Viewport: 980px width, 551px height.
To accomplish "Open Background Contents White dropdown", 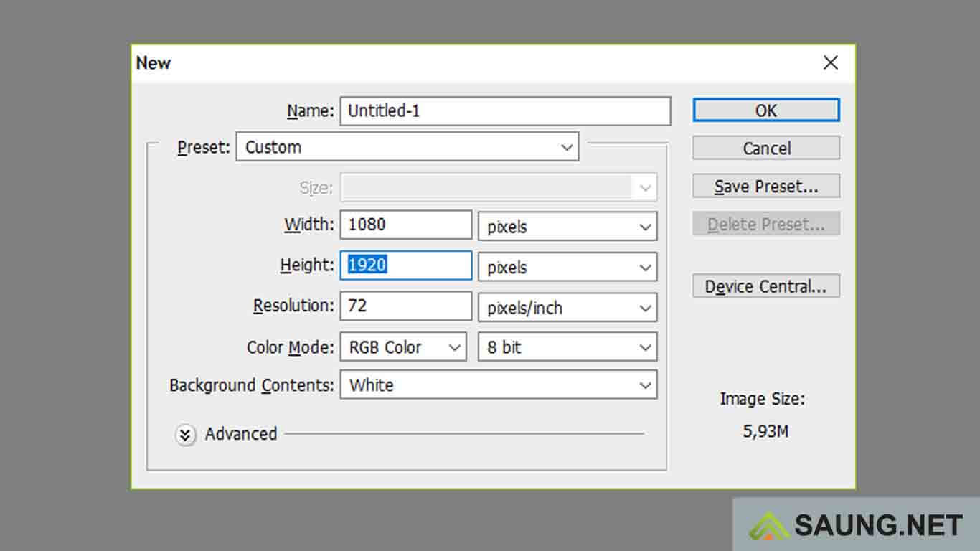I will pos(499,385).
